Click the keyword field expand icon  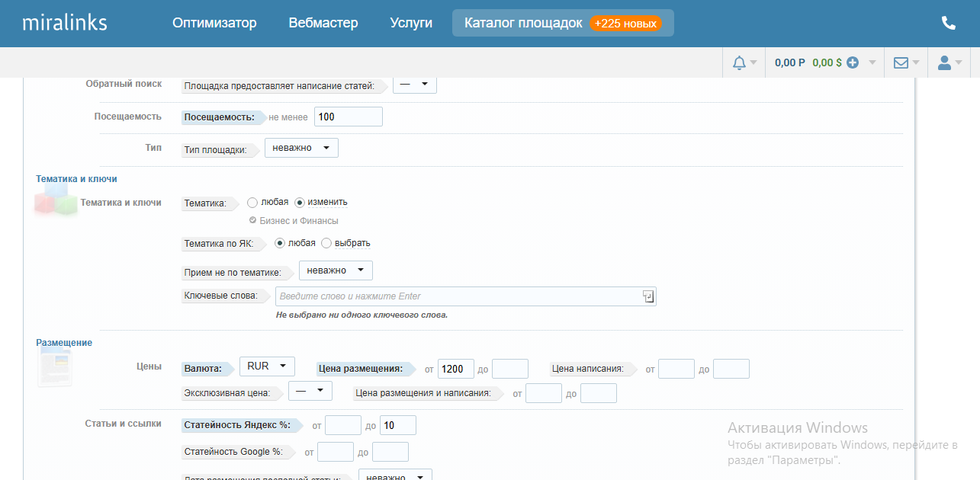click(x=647, y=296)
